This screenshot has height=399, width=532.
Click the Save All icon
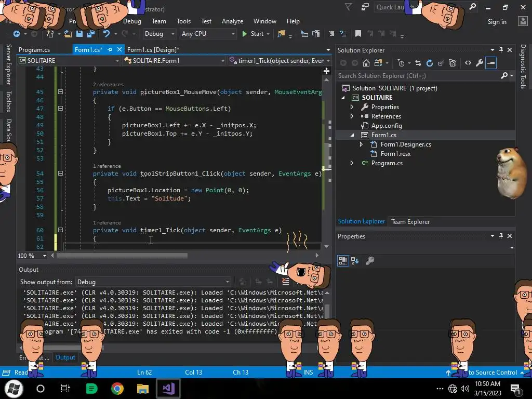pyautogui.click(x=90, y=34)
